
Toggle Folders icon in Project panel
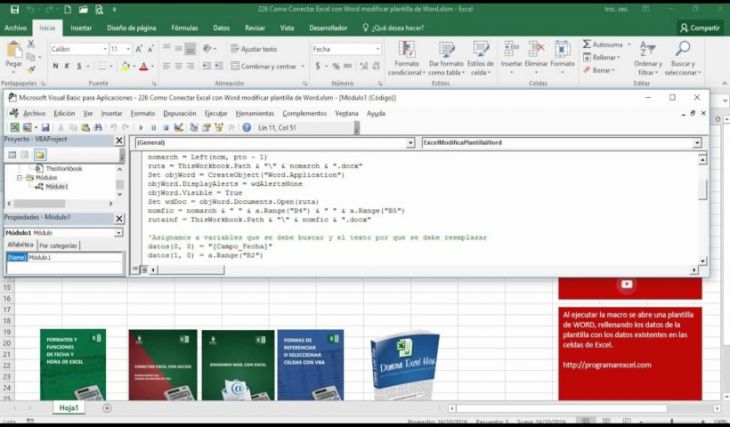click(x=40, y=155)
